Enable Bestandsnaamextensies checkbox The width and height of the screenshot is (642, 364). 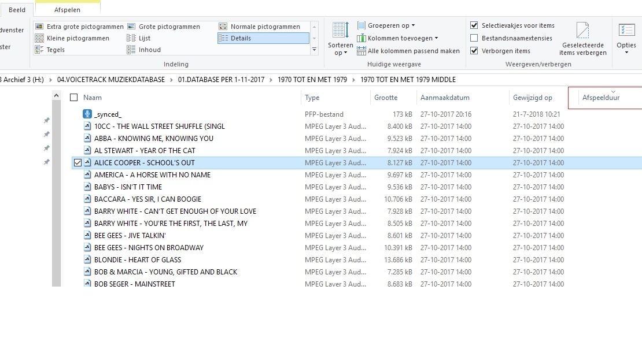(474, 38)
